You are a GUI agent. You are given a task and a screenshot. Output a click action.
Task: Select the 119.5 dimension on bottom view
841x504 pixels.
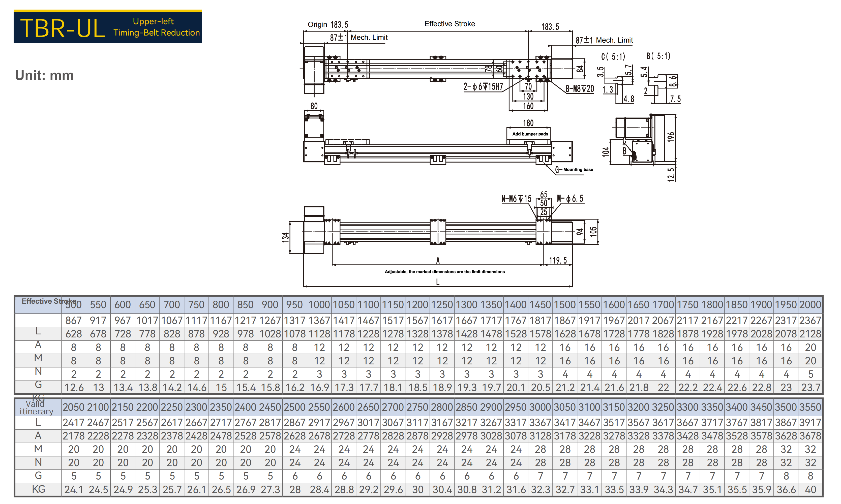coord(558,260)
